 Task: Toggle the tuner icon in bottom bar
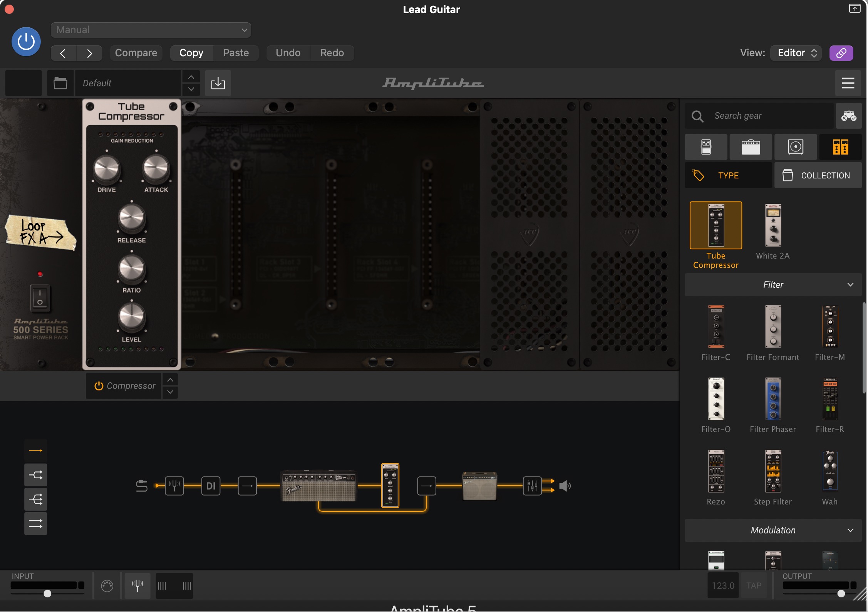point(137,586)
